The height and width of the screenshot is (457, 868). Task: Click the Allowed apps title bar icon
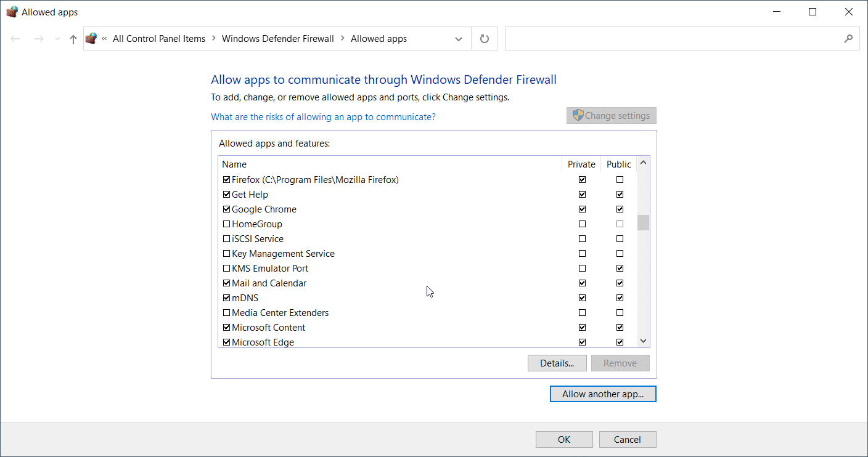pos(12,12)
